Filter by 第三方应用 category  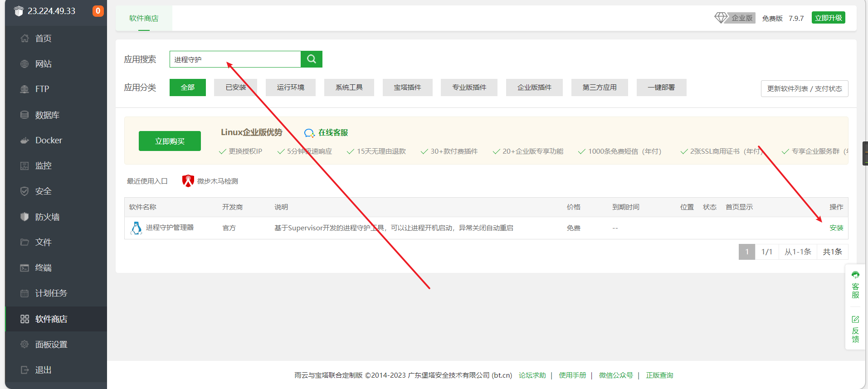tap(600, 88)
